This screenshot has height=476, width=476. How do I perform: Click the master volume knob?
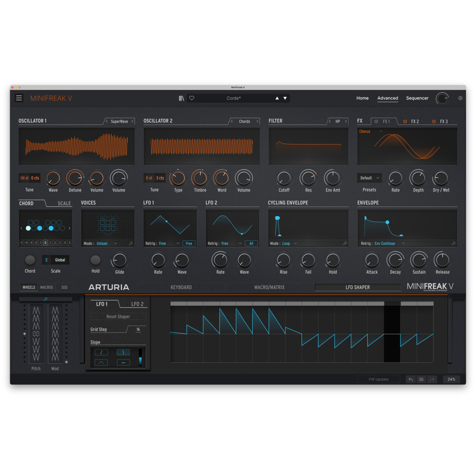click(x=442, y=98)
